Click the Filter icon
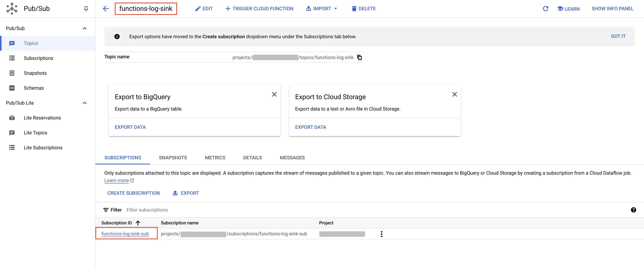644x268 pixels. click(x=106, y=210)
